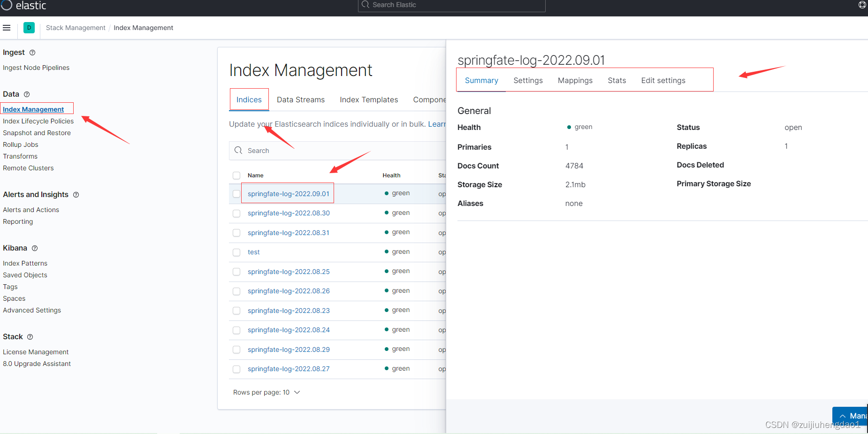Open Index Lifecycle Policies
Image resolution: width=868 pixels, height=434 pixels.
tap(38, 121)
